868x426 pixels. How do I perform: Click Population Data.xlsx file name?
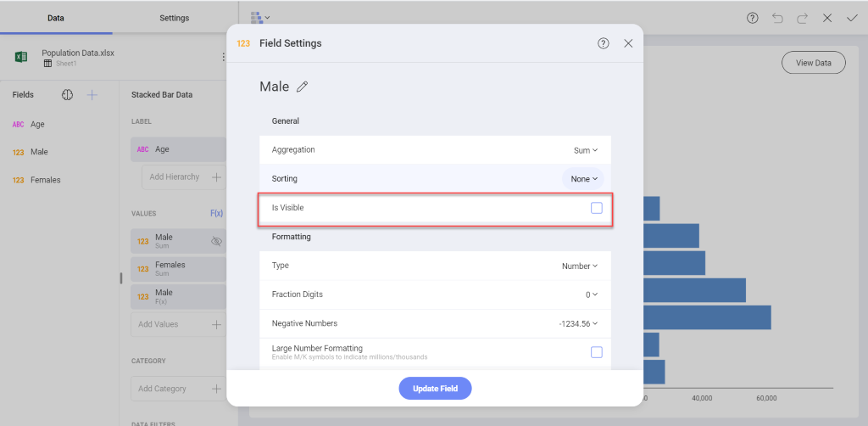pos(78,53)
